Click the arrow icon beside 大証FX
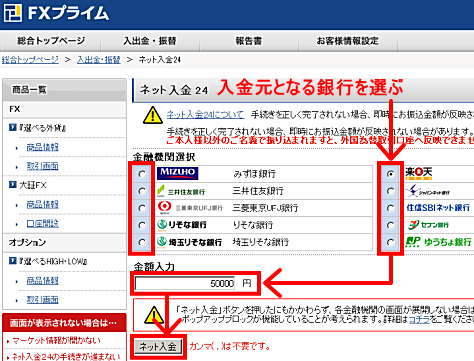Viewport: 474px width, 361px height. [13, 185]
